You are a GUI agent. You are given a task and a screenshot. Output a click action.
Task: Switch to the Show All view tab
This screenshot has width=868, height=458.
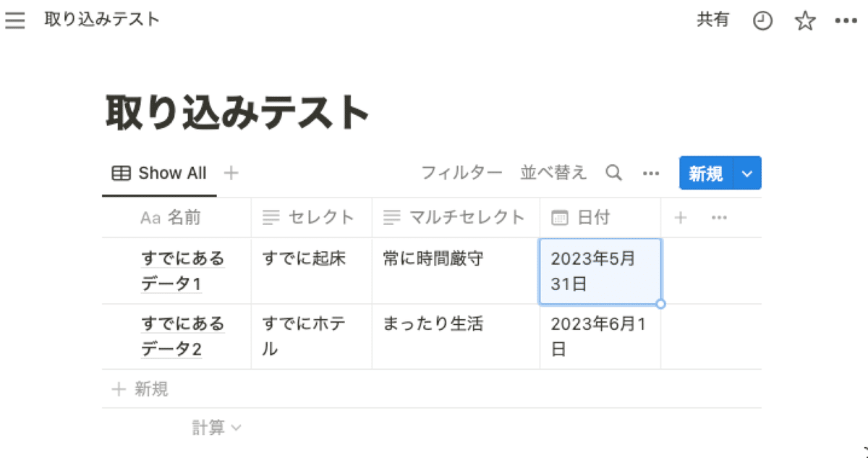[x=171, y=173]
